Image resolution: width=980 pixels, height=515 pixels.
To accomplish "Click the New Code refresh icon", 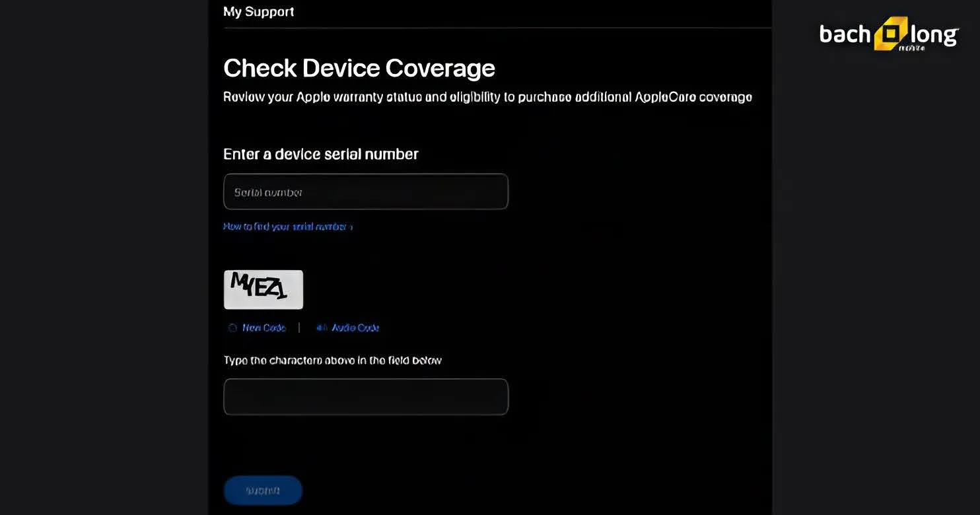I will pos(232,327).
